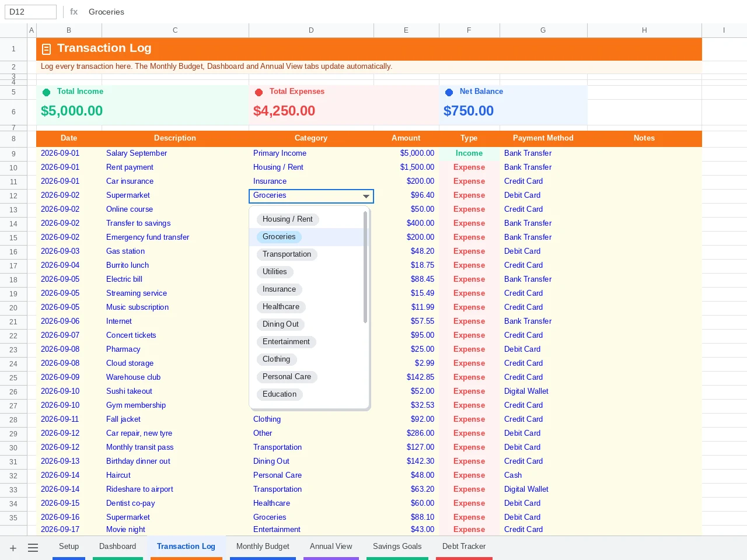Switch to the Setup sheet tab
This screenshot has width=747, height=560.
[x=69, y=547]
